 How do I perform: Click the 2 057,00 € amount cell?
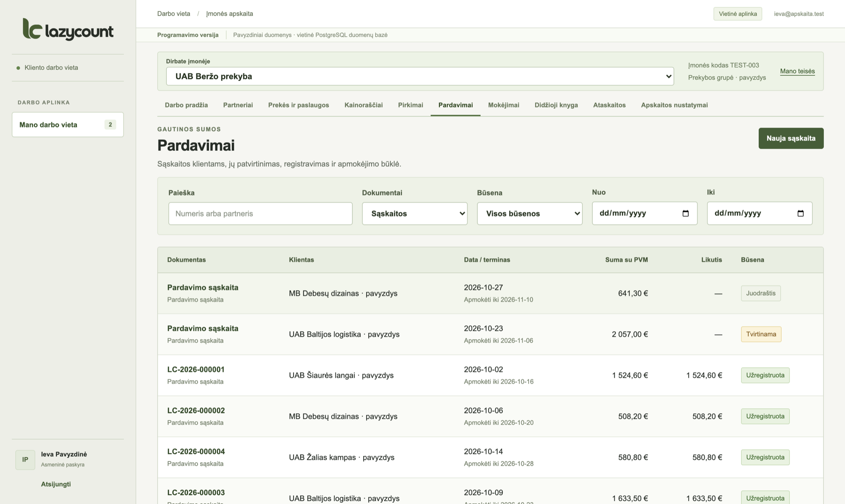coord(630,334)
